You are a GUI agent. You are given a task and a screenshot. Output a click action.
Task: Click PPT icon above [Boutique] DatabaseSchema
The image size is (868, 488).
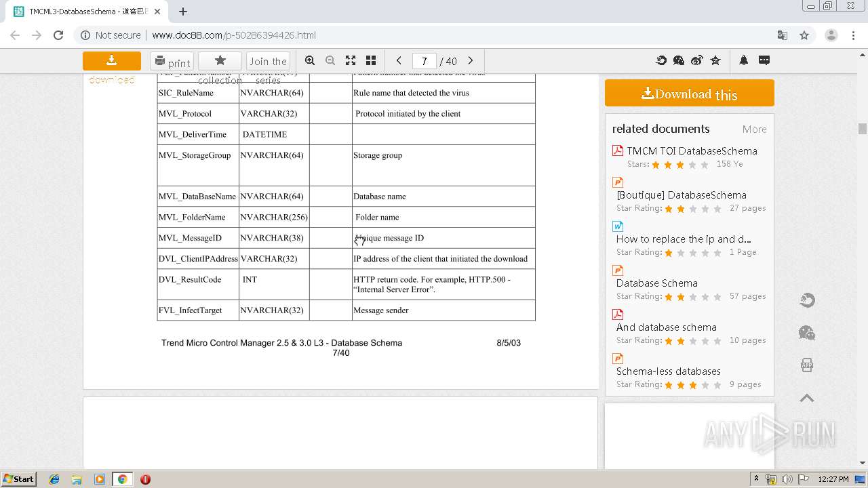(618, 182)
